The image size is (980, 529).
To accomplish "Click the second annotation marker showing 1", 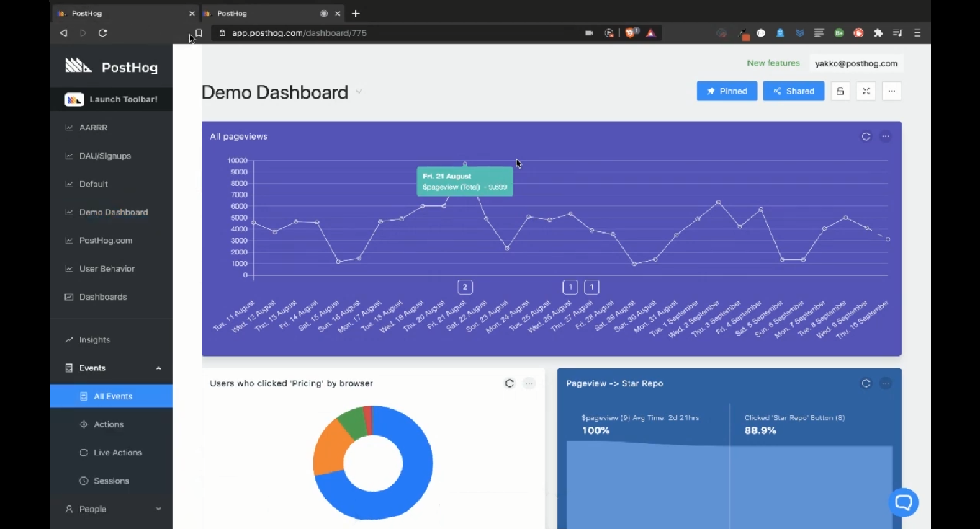I will click(592, 287).
